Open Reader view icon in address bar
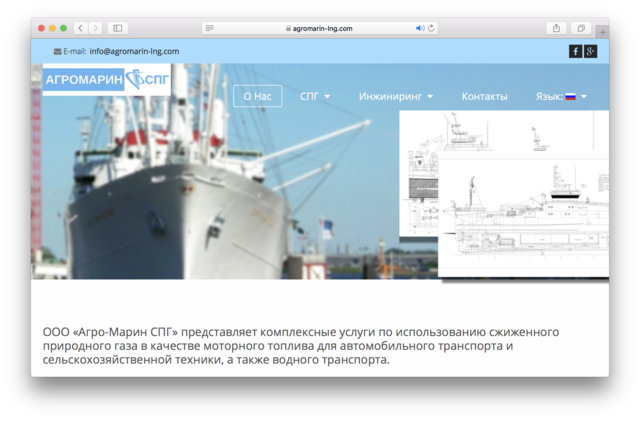This screenshot has width=640, height=421. pos(210,28)
